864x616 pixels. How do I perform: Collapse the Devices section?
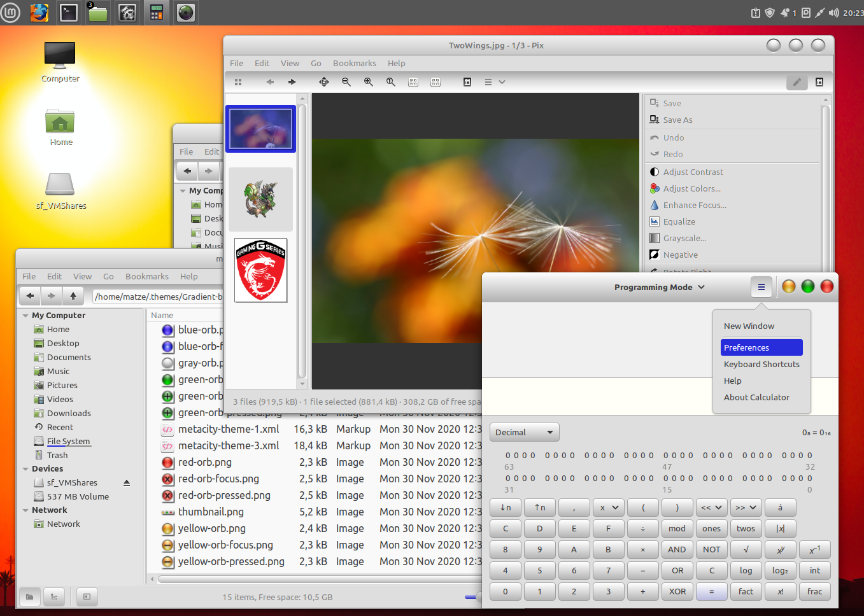click(25, 469)
